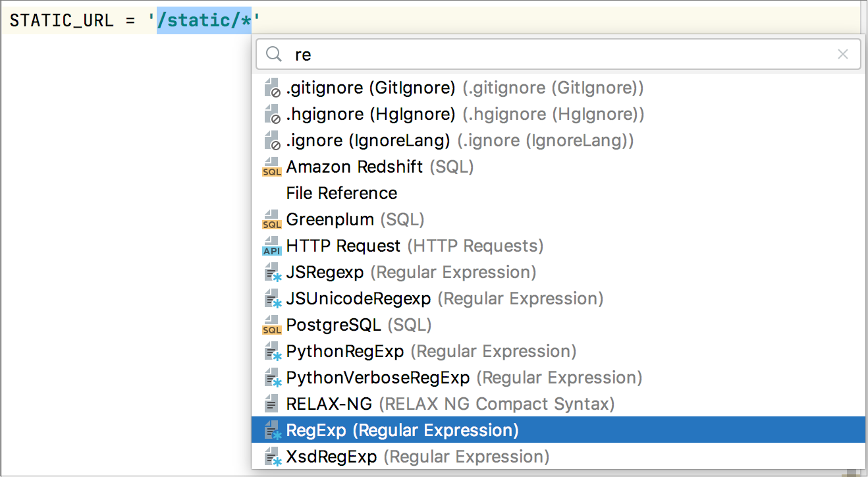Screen dimensions: 868x477
Task: Click the JSRegexp regular expression icon
Action: pyautogui.click(x=272, y=272)
